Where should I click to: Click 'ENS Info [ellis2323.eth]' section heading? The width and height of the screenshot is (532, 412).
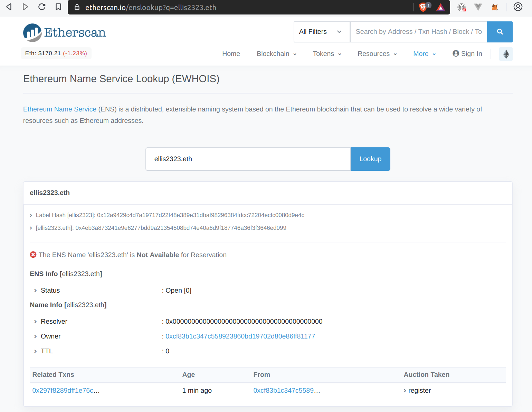pos(66,274)
